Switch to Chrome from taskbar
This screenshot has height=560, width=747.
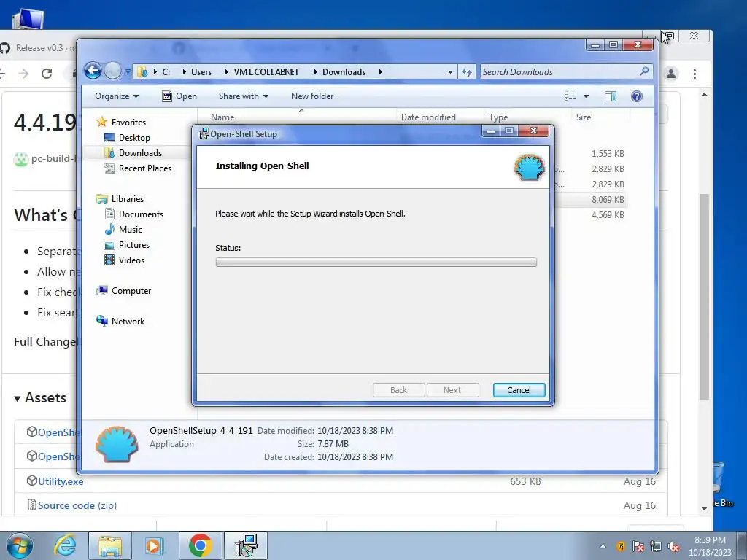coord(200,545)
